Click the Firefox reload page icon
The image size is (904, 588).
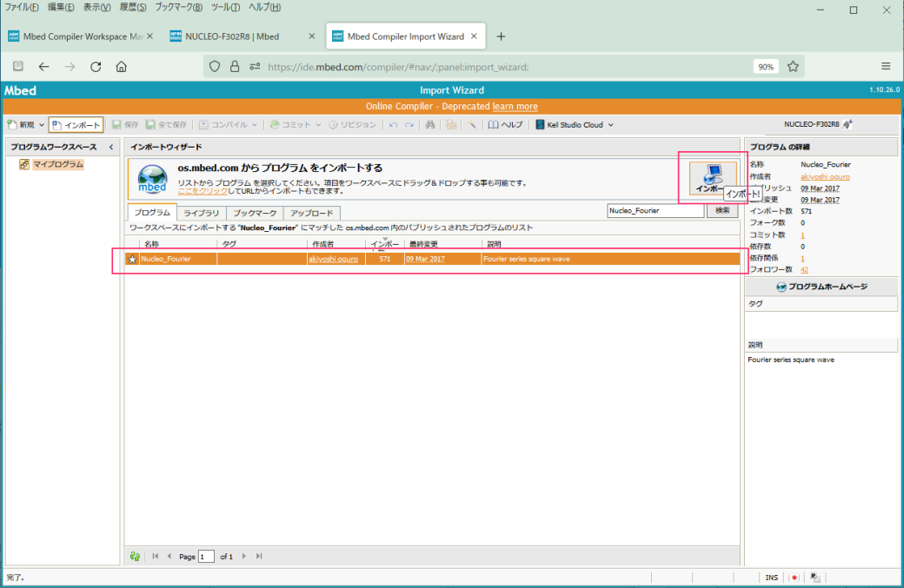(x=96, y=66)
